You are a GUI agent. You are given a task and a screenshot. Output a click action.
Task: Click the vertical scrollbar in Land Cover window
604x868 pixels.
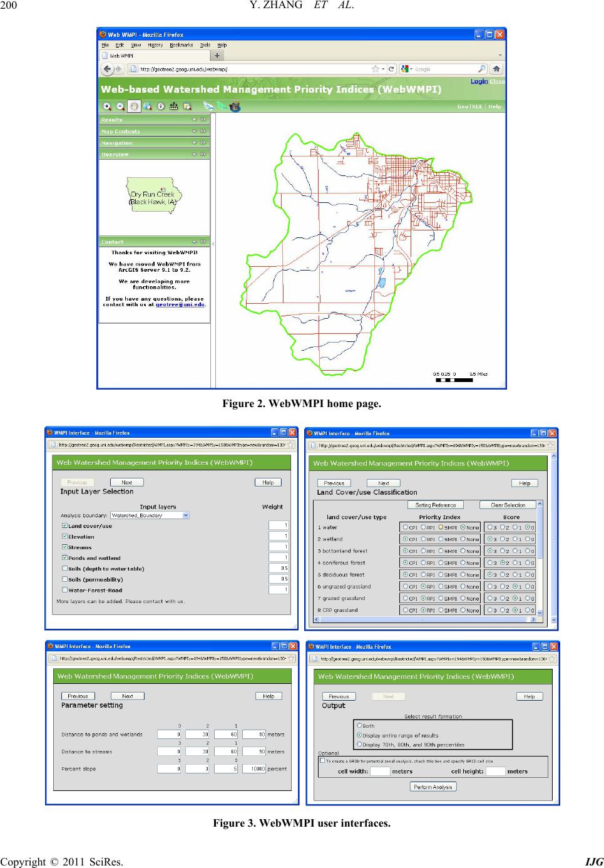(540, 557)
